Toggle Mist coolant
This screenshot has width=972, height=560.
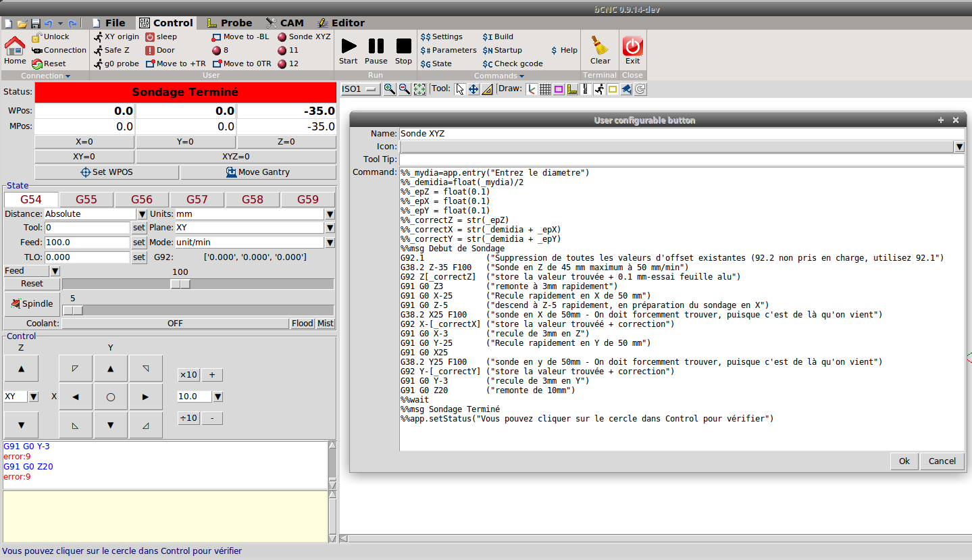click(x=325, y=323)
